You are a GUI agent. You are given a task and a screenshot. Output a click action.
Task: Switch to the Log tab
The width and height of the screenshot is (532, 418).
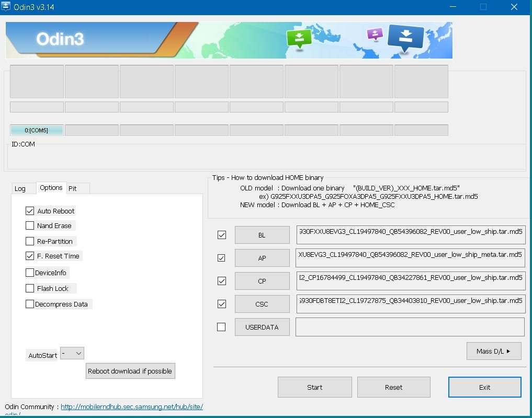(x=20, y=188)
